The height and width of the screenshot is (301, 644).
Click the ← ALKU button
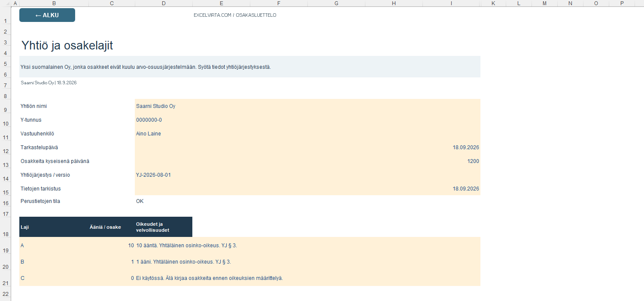tap(47, 15)
